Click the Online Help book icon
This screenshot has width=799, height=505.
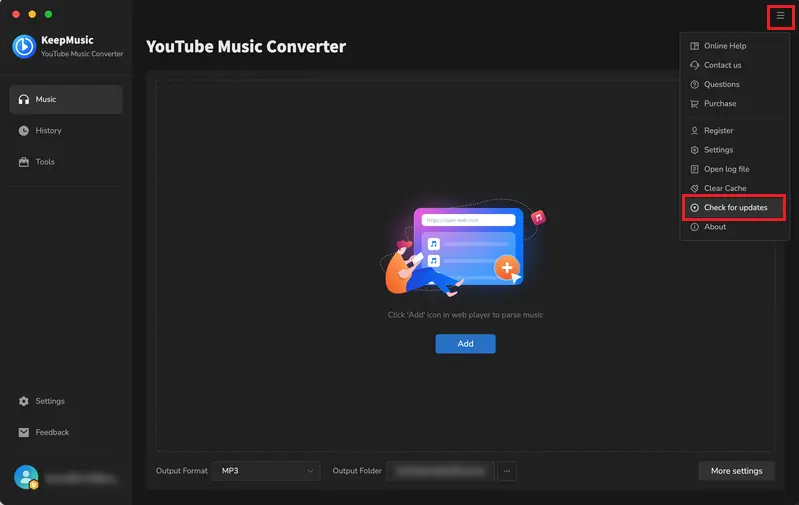pyautogui.click(x=694, y=46)
